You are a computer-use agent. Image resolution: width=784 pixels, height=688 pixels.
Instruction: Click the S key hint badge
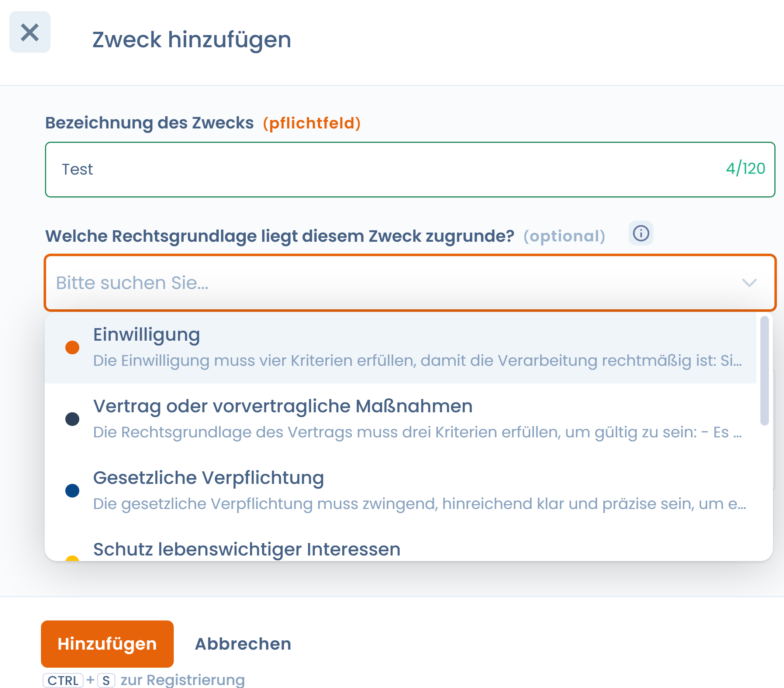[x=106, y=680]
